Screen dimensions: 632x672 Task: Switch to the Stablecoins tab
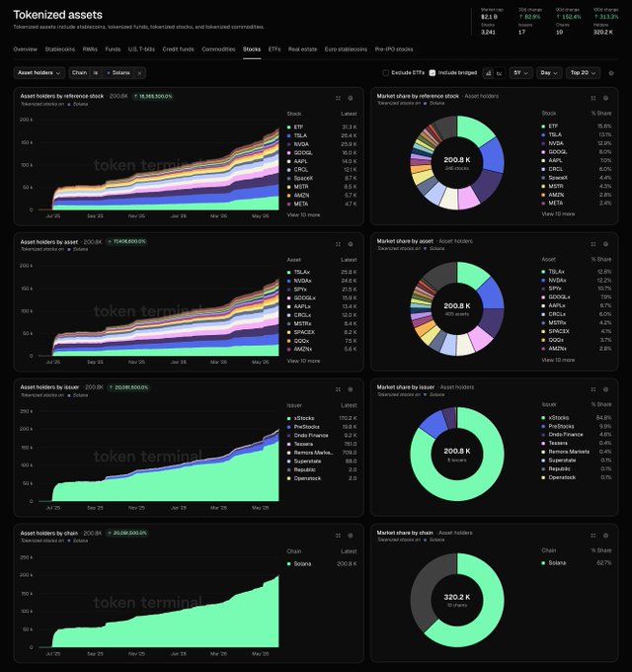60,49
